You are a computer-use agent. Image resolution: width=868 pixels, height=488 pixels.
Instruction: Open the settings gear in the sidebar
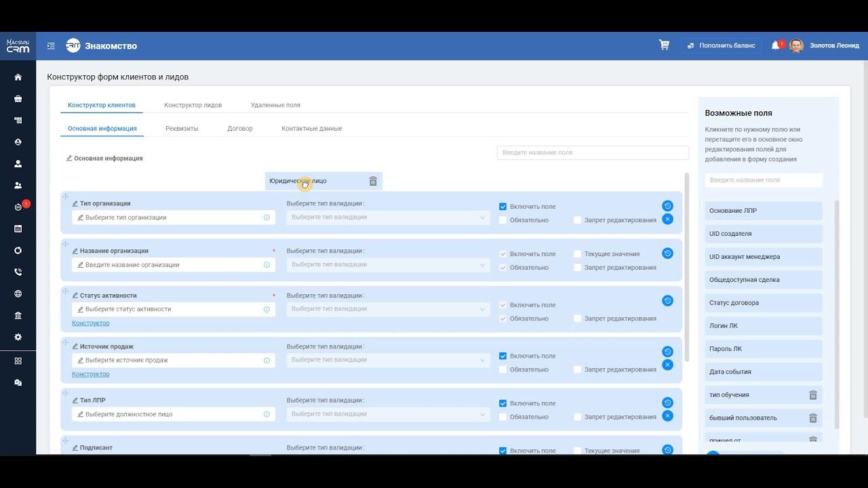coord(18,337)
